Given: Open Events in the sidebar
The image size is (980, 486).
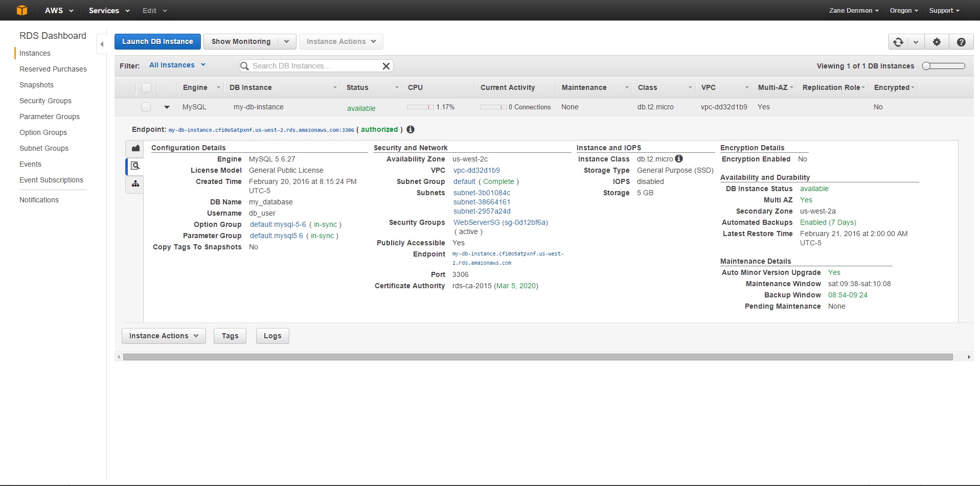Looking at the screenshot, I should tap(30, 164).
